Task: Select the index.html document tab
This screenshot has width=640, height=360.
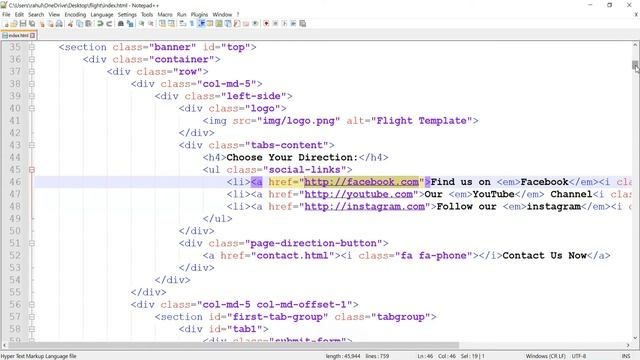Action: (18, 36)
